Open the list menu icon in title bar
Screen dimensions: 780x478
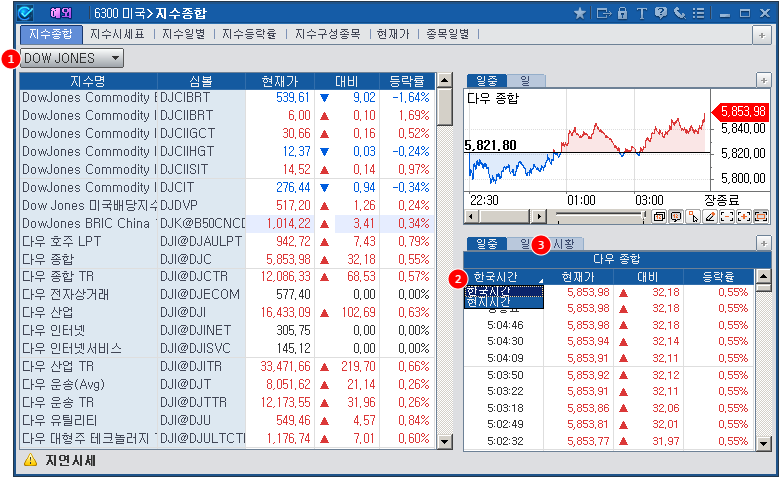click(698, 13)
